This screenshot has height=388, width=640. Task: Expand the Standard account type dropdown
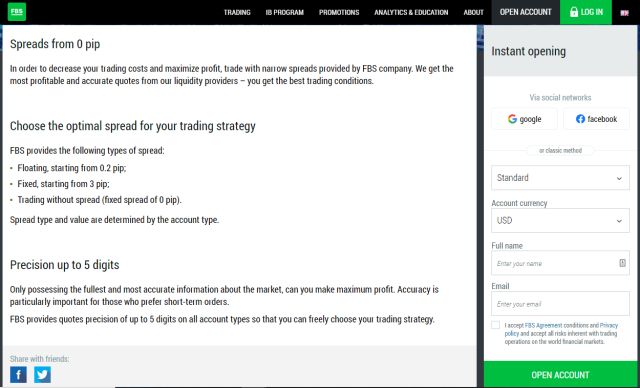point(560,177)
